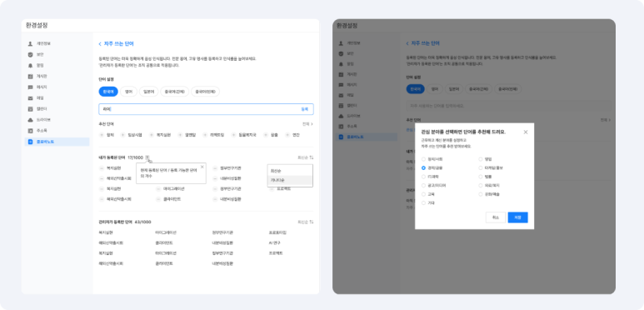Click info icon next to 17/1000 count
Image resolution: width=644 pixels, height=310 pixels.
[147, 157]
